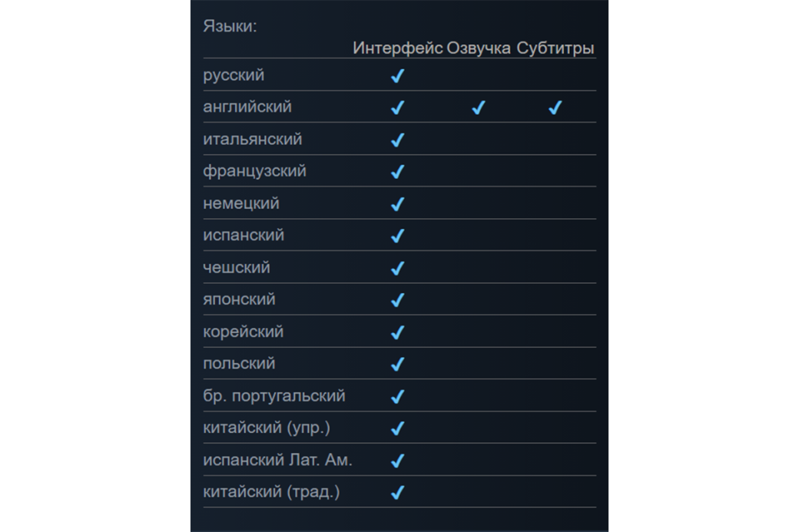Screen dimensions: 799x532
Task: Click the checkmark in the японский row
Action: [397, 300]
